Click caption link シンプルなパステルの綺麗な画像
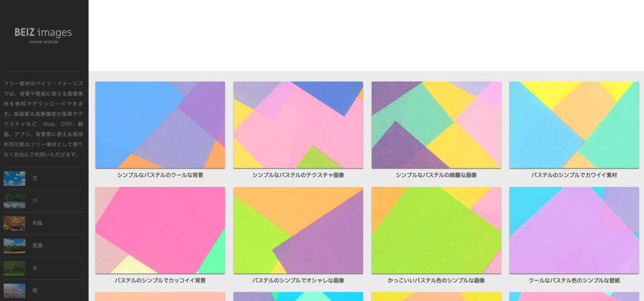The image size is (644, 301). pyautogui.click(x=436, y=175)
